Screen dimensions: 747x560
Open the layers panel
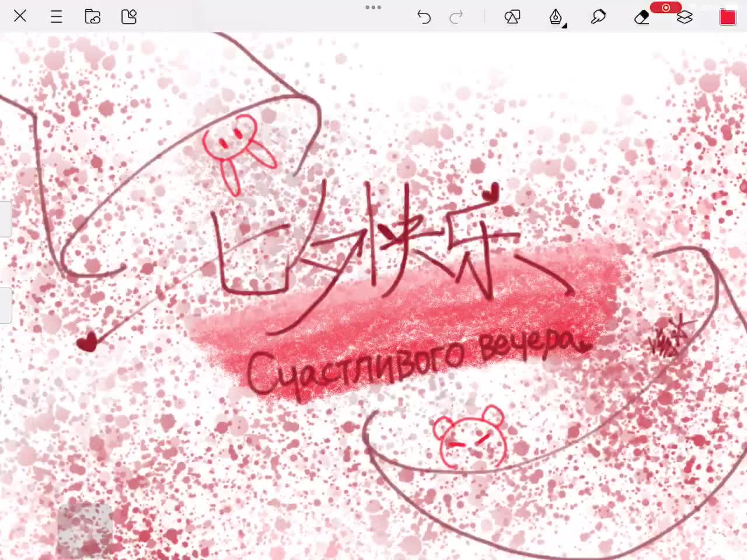pyautogui.click(x=685, y=17)
